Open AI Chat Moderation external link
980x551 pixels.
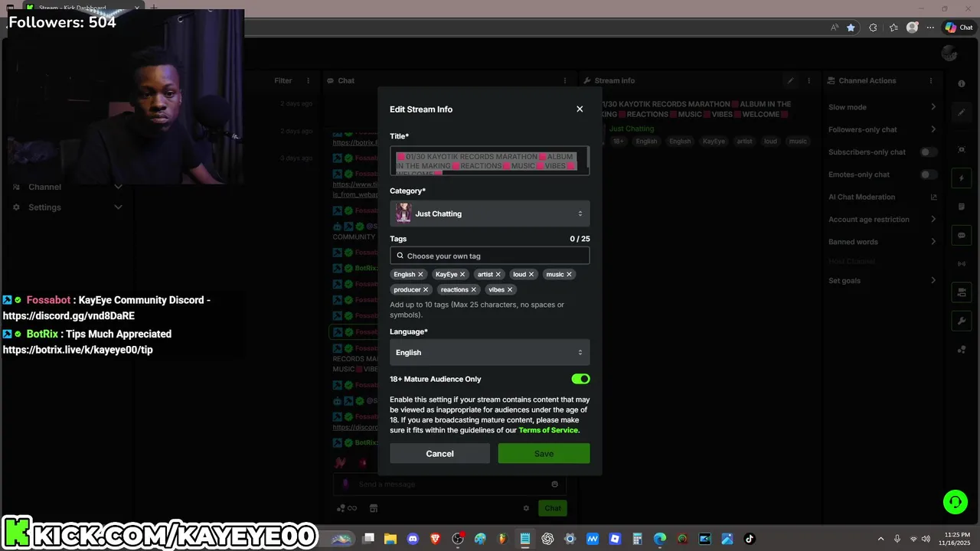tap(933, 197)
